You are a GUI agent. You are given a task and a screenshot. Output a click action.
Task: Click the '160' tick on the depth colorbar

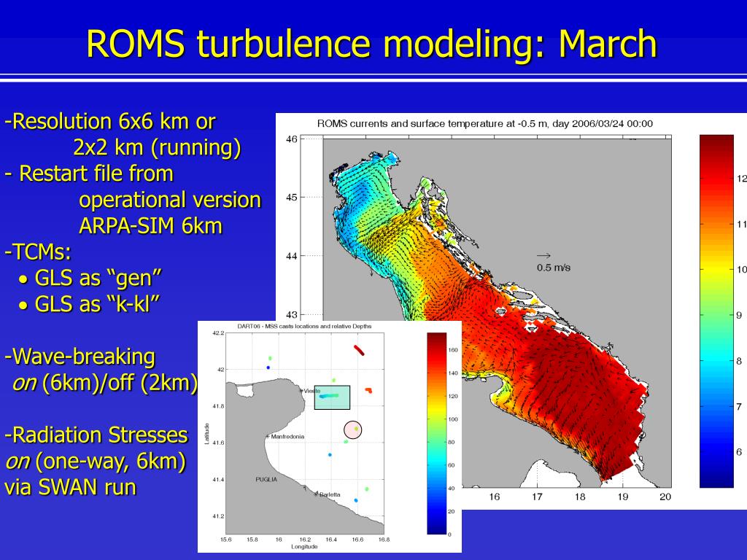[453, 350]
